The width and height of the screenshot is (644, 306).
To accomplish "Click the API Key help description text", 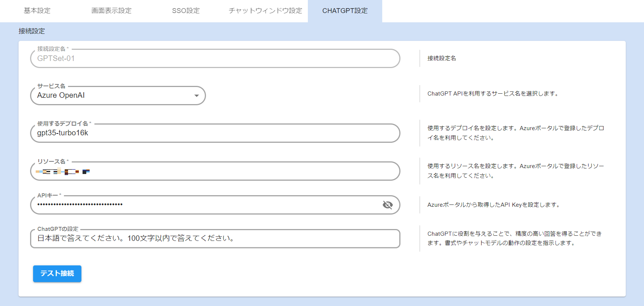I will coord(493,205).
